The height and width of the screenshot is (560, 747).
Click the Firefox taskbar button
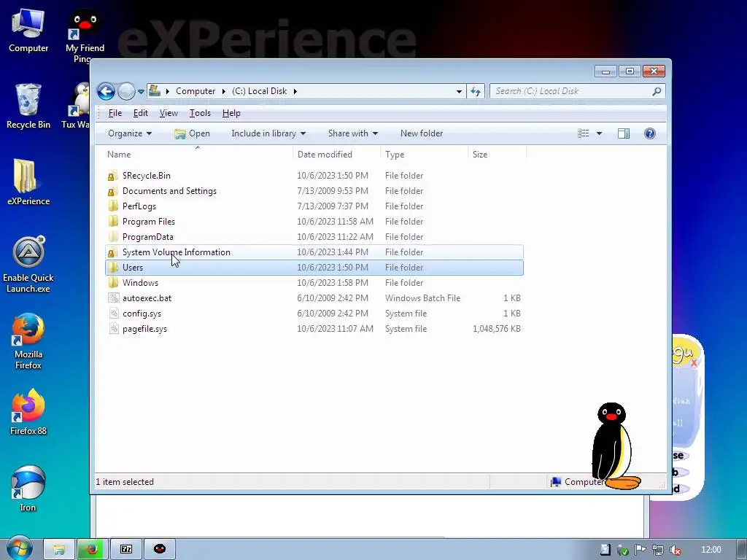click(93, 549)
